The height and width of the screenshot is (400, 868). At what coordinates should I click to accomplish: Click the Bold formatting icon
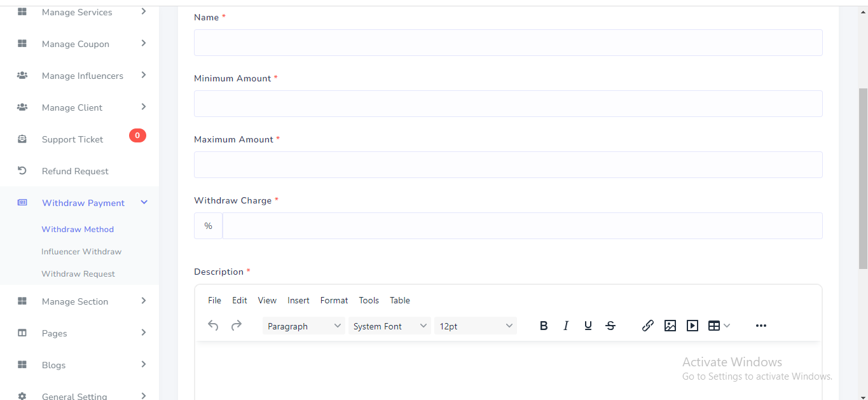[x=544, y=326]
